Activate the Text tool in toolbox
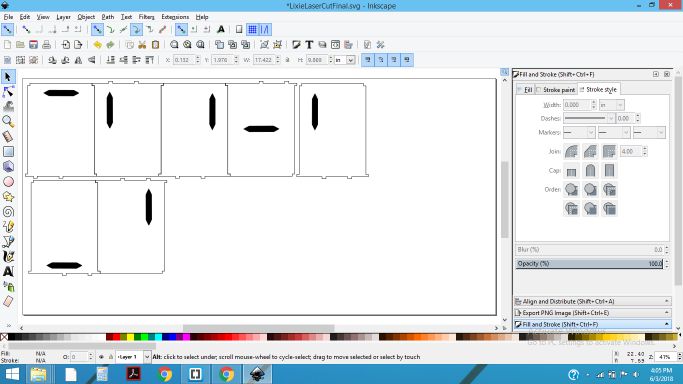This screenshot has width=683, height=384. point(8,272)
